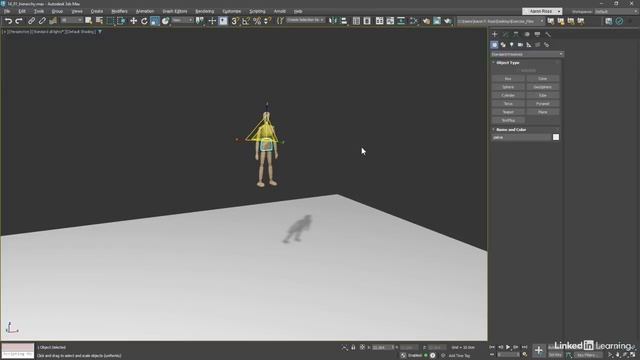The image size is (640, 360).
Task: Open the Animation menu
Action: pyautogui.click(x=145, y=11)
